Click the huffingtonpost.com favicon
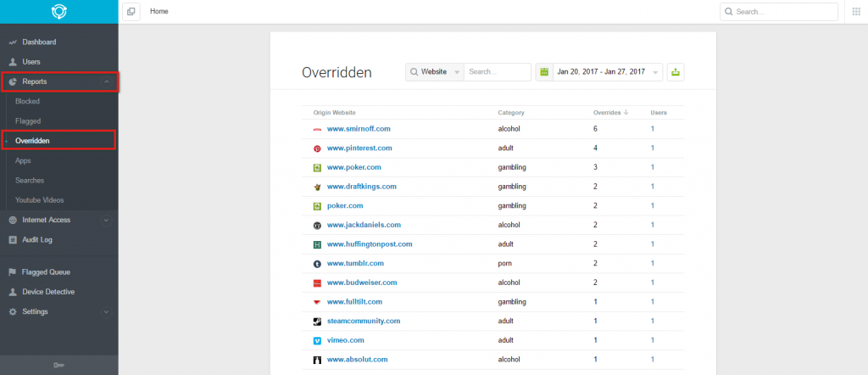Viewport: 868px width, 375px height. click(317, 244)
